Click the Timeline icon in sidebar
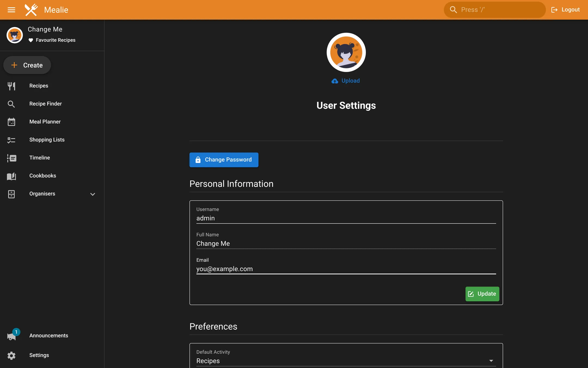The height and width of the screenshot is (368, 588). pyautogui.click(x=11, y=158)
